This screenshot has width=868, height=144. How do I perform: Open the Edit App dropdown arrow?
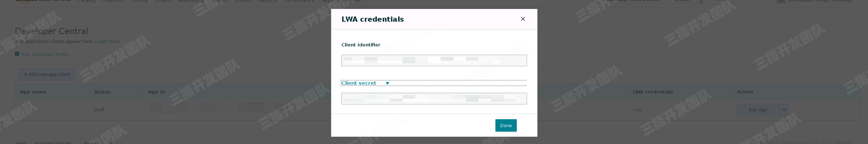tap(784, 110)
